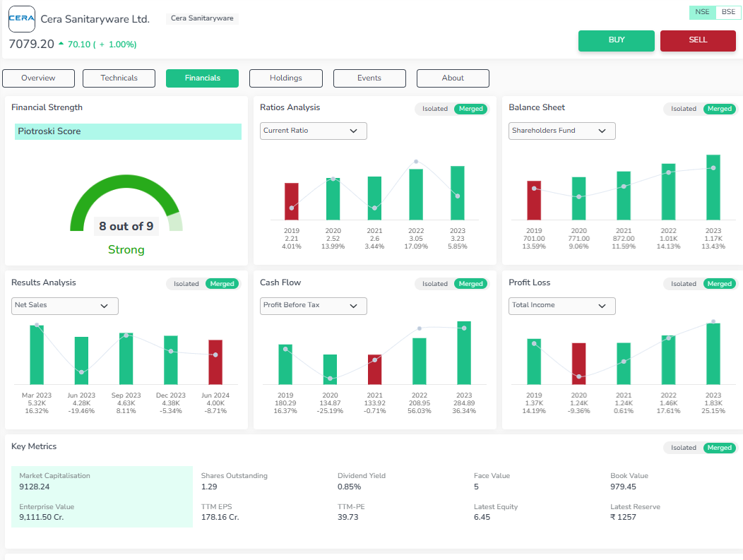Click the green BUY button
The width and height of the screenshot is (743, 560).
617,41
